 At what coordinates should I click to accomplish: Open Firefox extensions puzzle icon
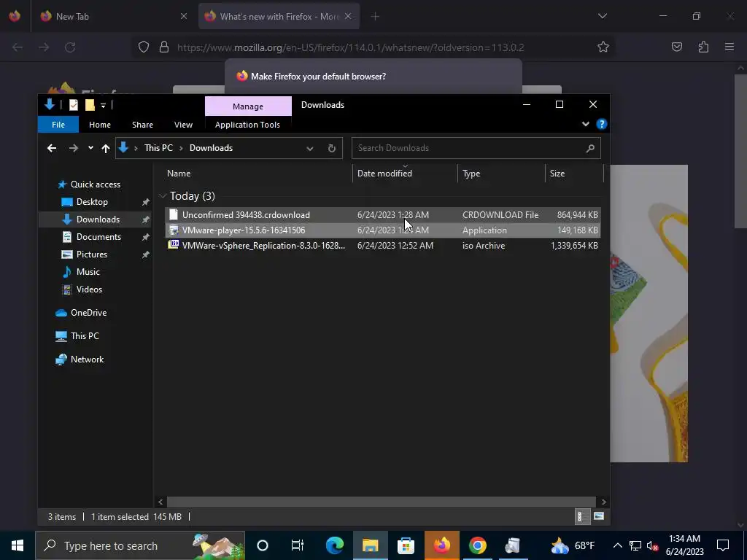point(703,47)
